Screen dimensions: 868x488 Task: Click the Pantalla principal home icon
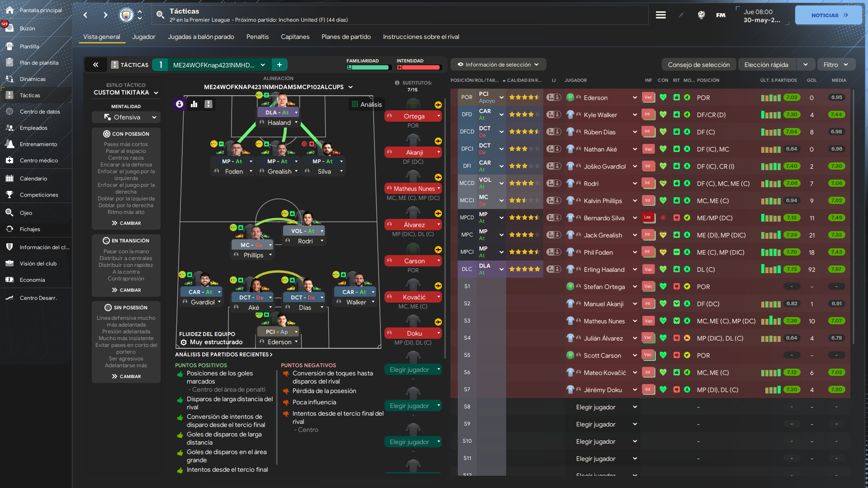pos(9,10)
